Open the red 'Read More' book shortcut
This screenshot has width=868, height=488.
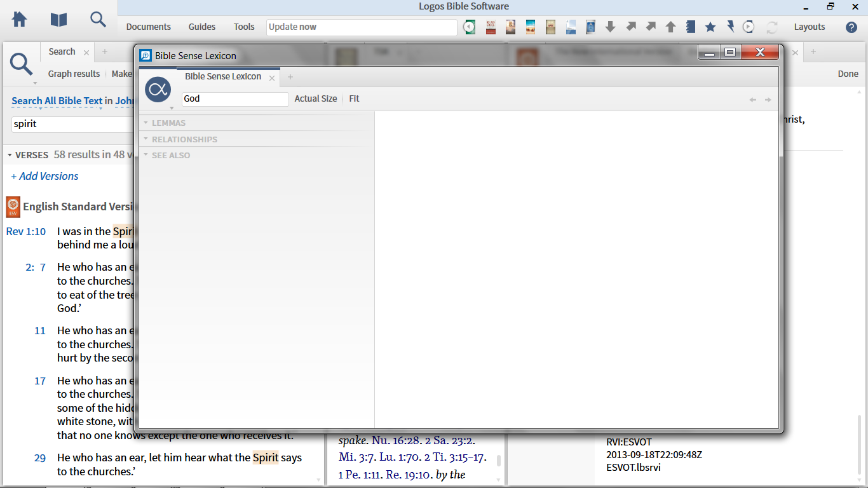point(490,27)
